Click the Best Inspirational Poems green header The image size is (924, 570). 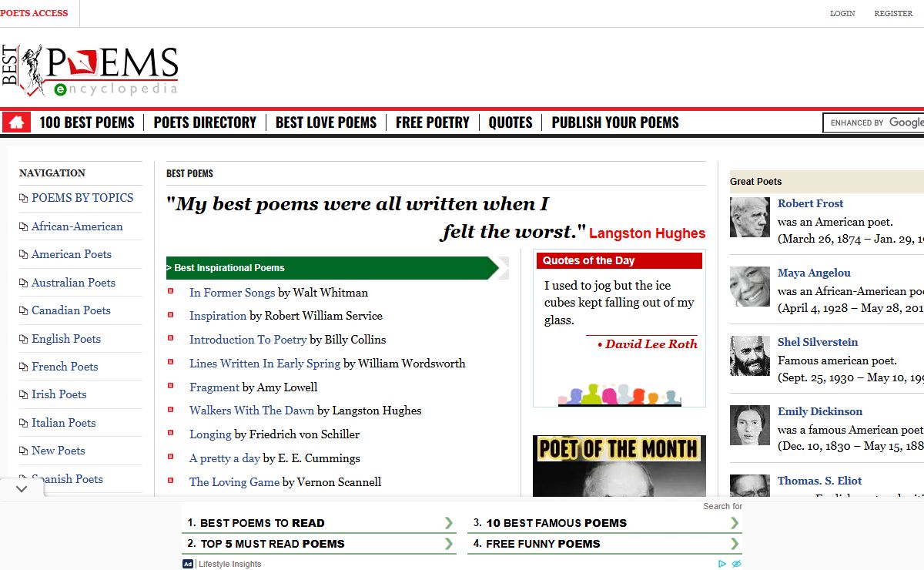337,268
